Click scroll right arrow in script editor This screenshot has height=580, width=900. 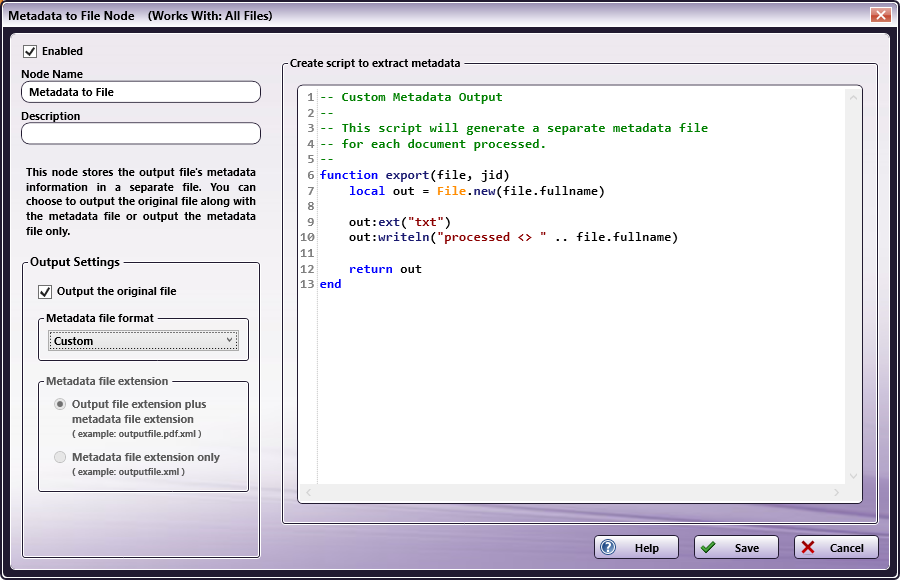[x=836, y=493]
